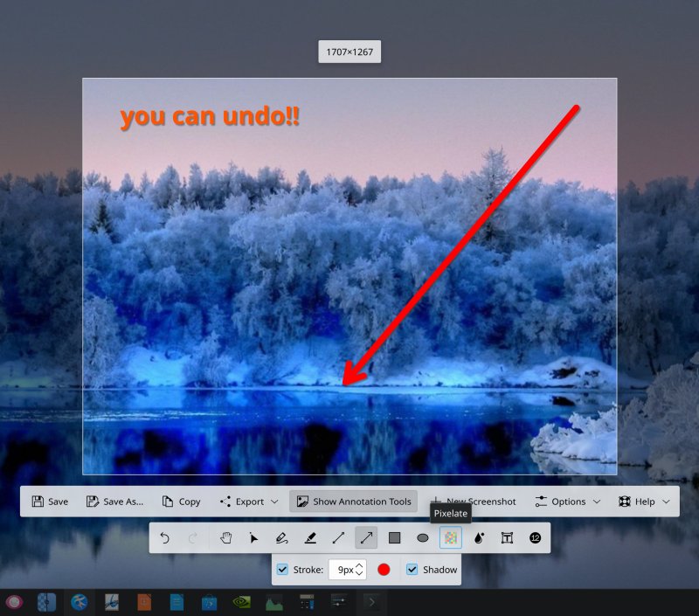Image resolution: width=699 pixels, height=616 pixels.
Task: Open the LibreOffice Draw taskbar icon
Action: 112,603
